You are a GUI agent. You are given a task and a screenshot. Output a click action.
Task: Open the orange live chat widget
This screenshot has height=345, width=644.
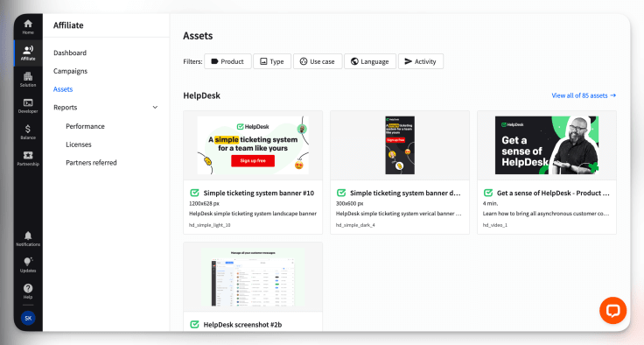pos(612,311)
